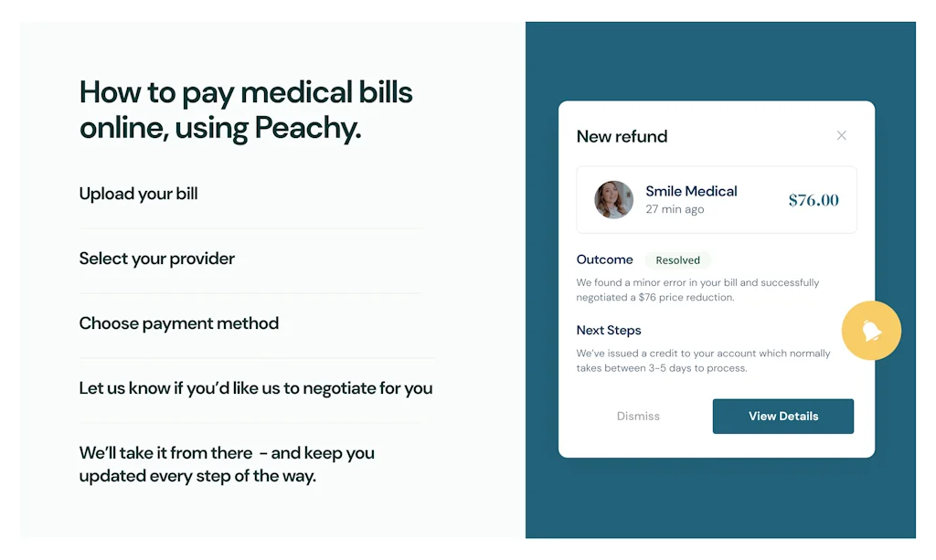Click the New refund card title

click(x=622, y=136)
